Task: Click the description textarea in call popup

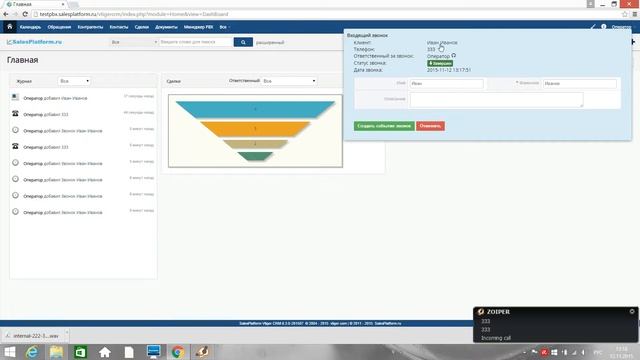Action: [x=496, y=100]
